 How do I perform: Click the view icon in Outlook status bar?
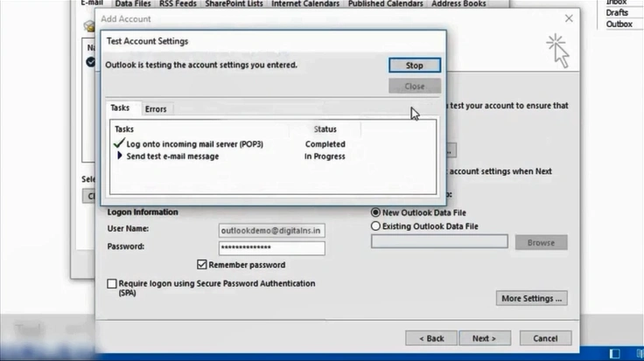[x=614, y=353]
